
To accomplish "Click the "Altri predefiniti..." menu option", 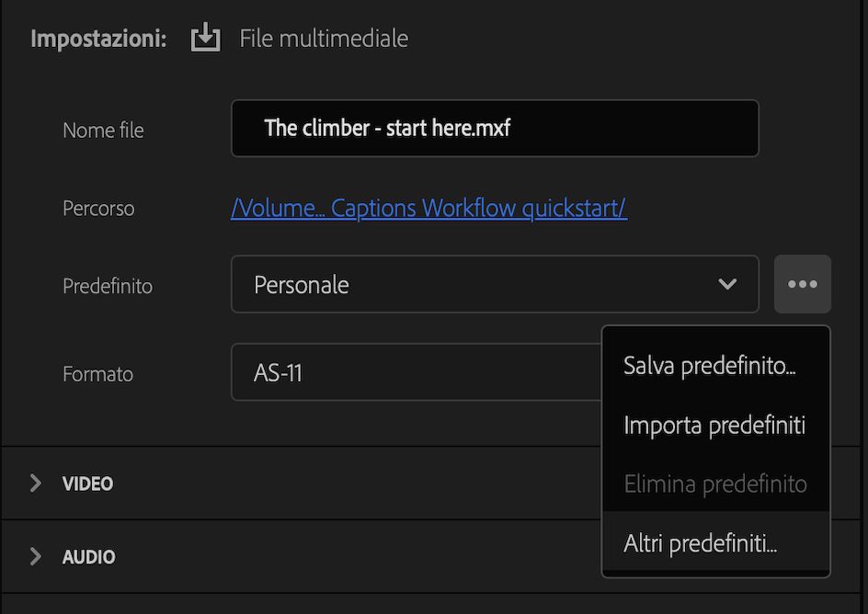I will click(x=701, y=543).
